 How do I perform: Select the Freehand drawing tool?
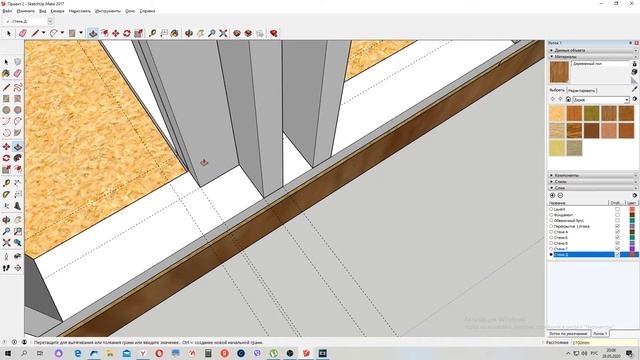[18, 87]
